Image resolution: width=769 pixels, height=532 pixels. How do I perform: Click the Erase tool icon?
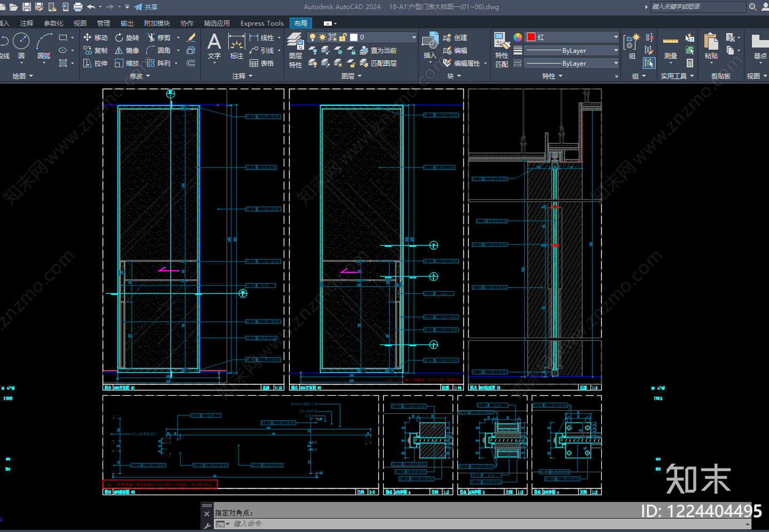pyautogui.click(x=191, y=37)
